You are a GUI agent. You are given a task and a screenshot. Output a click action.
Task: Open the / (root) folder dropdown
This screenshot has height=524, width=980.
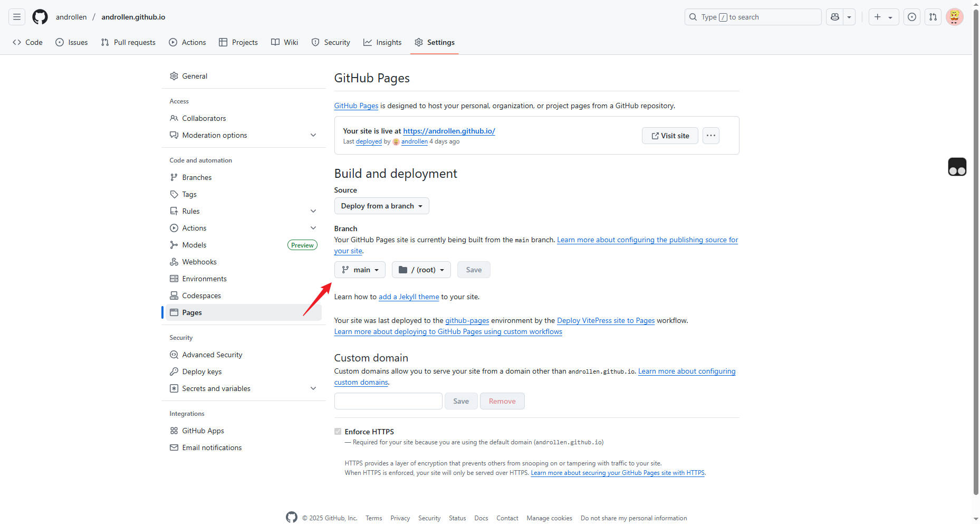click(421, 270)
